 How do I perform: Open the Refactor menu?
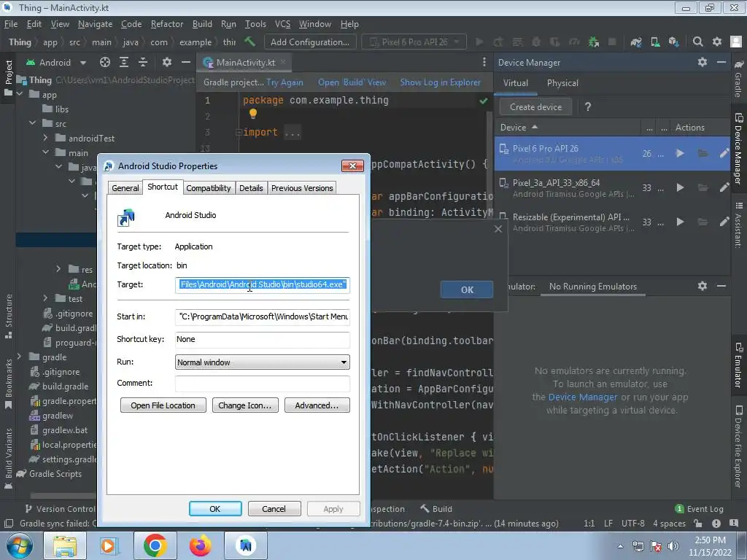pyautogui.click(x=167, y=24)
